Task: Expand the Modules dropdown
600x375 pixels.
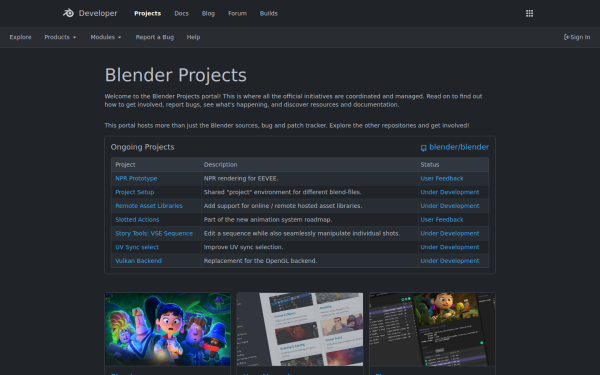Action: tap(106, 37)
